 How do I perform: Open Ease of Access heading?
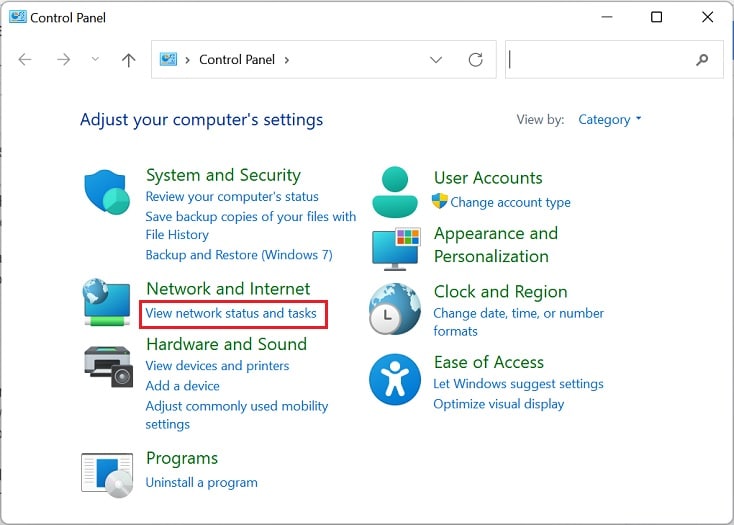[488, 362]
